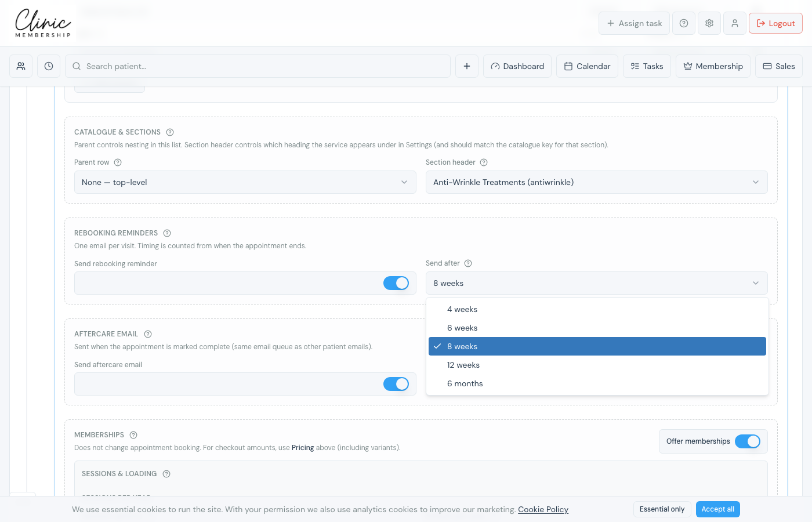Image resolution: width=812 pixels, height=522 pixels.
Task: Click the Assign task button
Action: tap(634, 23)
